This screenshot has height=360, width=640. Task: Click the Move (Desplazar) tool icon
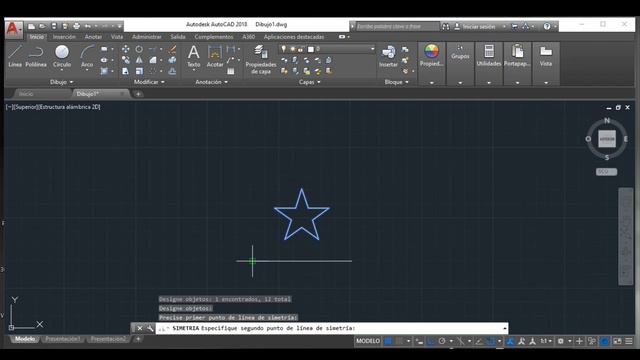tap(125, 49)
